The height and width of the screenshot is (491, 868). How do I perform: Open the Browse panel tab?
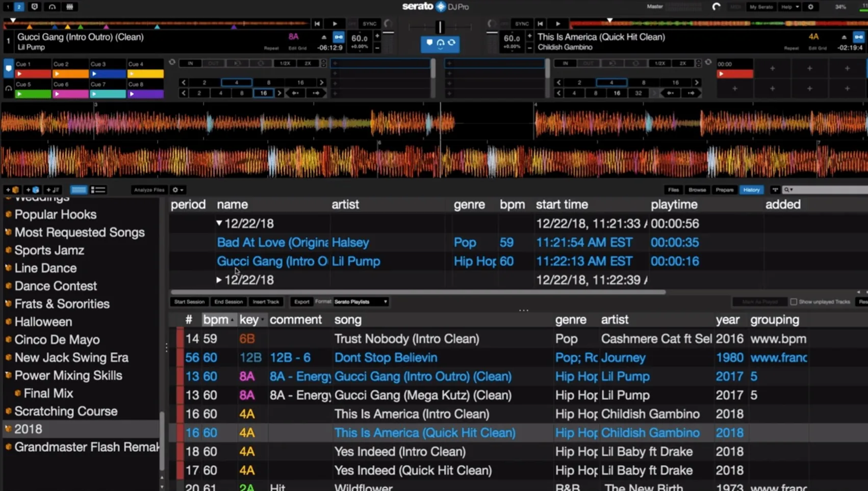click(697, 190)
